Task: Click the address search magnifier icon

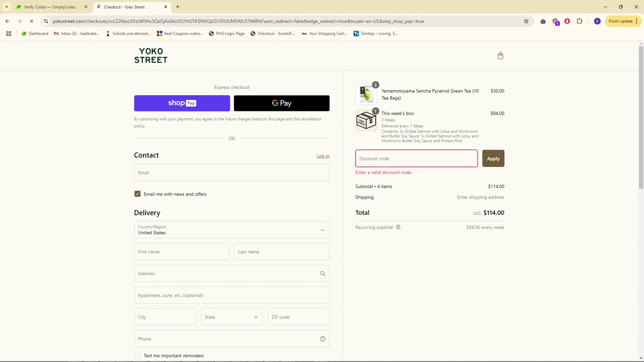Action: pyautogui.click(x=322, y=274)
